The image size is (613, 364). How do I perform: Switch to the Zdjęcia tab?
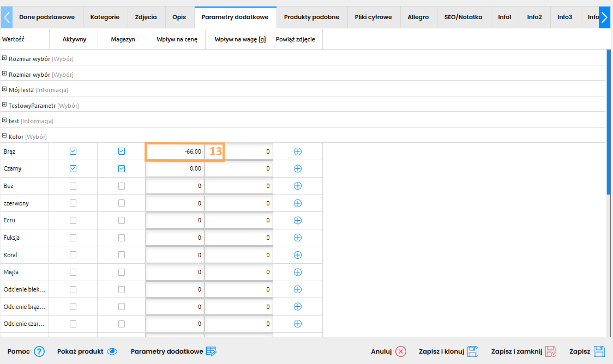pos(146,17)
